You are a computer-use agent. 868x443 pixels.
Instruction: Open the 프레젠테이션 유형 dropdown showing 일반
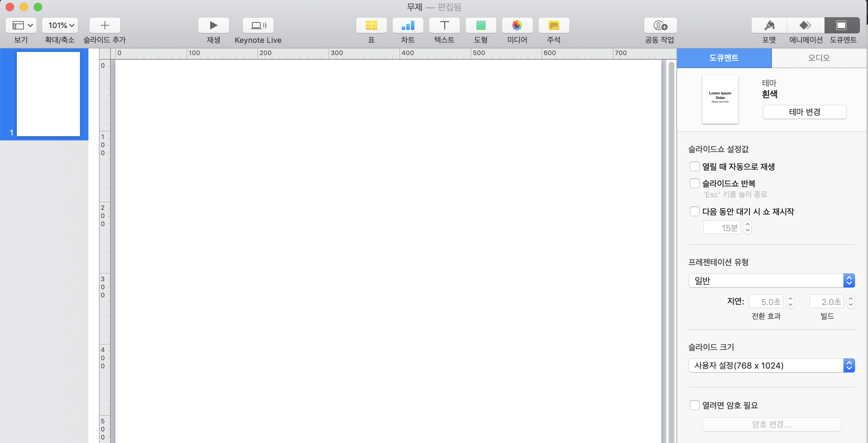click(x=771, y=280)
